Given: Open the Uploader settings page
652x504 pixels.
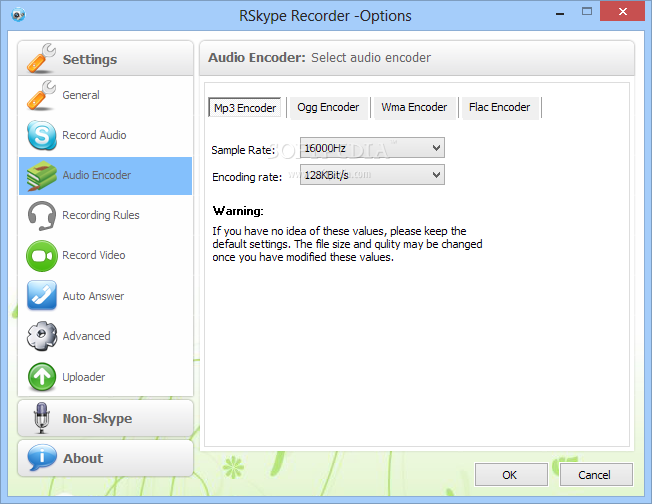Looking at the screenshot, I should click(105, 377).
